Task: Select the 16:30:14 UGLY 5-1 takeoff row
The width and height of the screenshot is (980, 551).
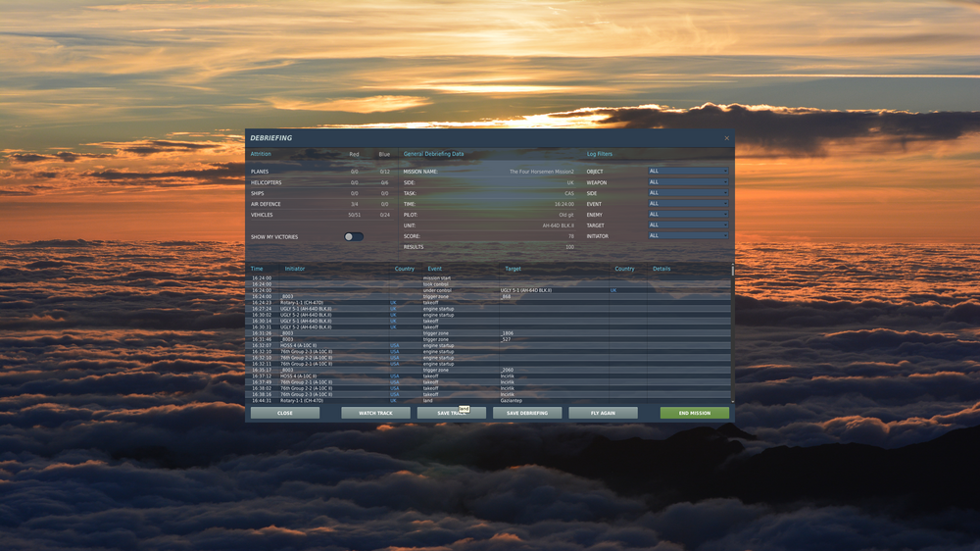Action: tap(490, 321)
